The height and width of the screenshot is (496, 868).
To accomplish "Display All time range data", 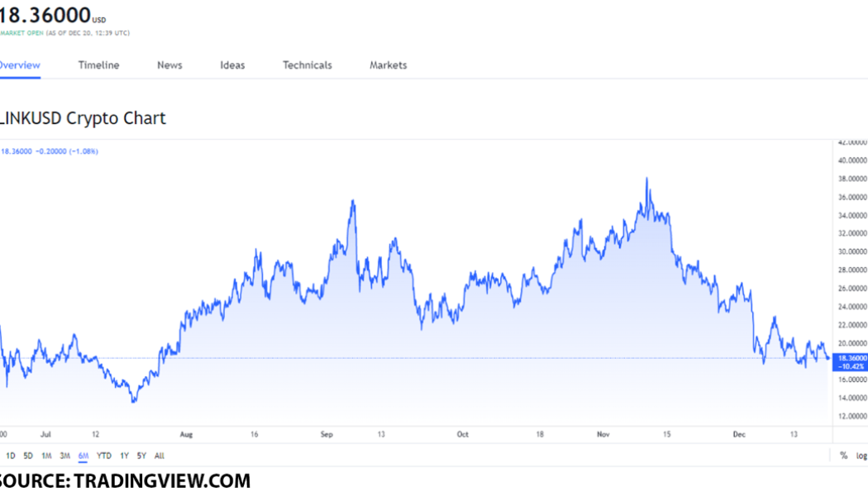I will pyautogui.click(x=159, y=455).
